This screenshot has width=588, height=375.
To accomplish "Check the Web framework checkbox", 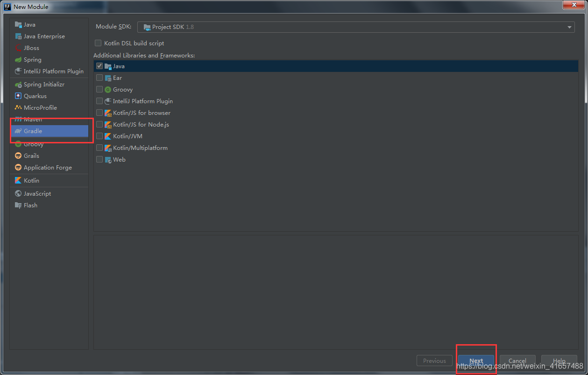I will pos(99,160).
